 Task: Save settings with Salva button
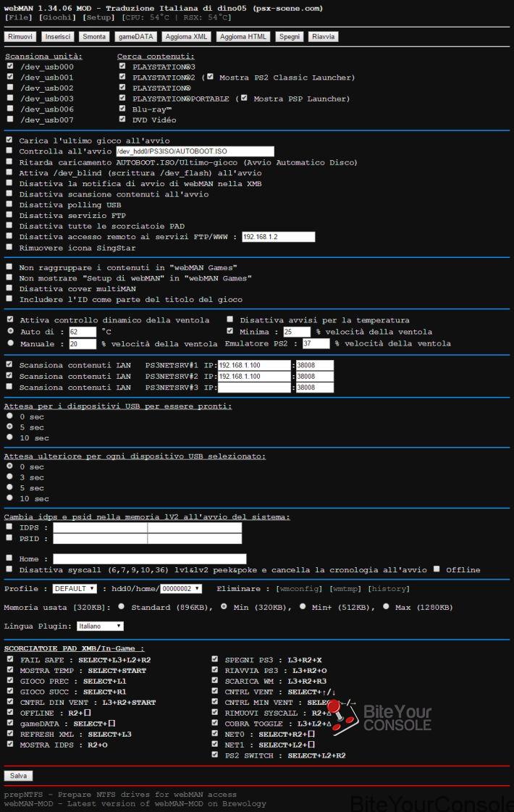point(18,775)
